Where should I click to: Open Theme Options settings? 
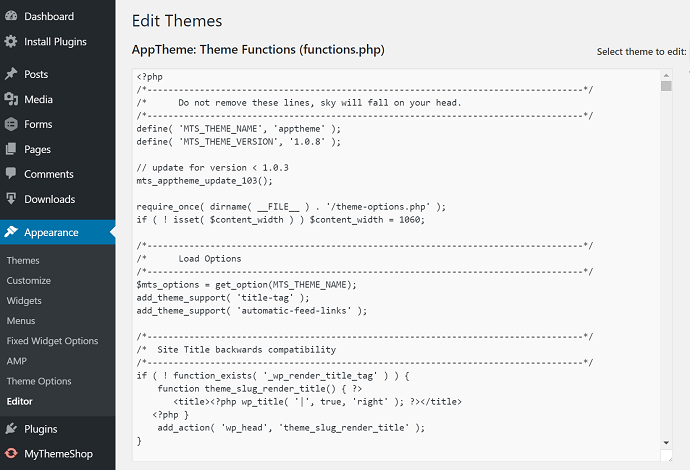[39, 381]
